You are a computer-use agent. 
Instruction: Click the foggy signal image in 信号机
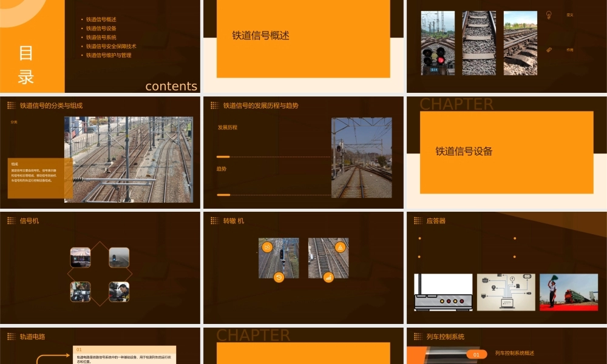point(119,258)
